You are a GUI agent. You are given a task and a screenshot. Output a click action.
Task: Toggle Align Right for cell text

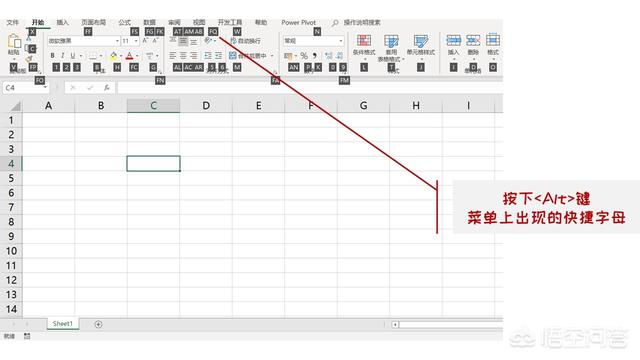pyautogui.click(x=194, y=56)
